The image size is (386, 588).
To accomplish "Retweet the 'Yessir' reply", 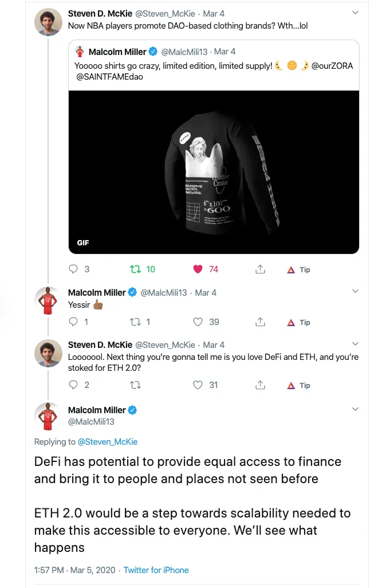I will pos(135,322).
